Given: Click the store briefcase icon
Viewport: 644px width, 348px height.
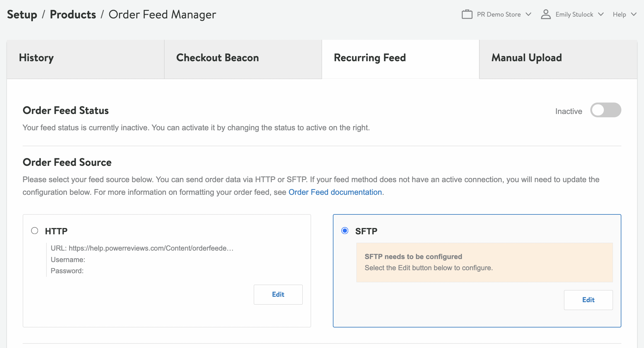Looking at the screenshot, I should click(467, 14).
